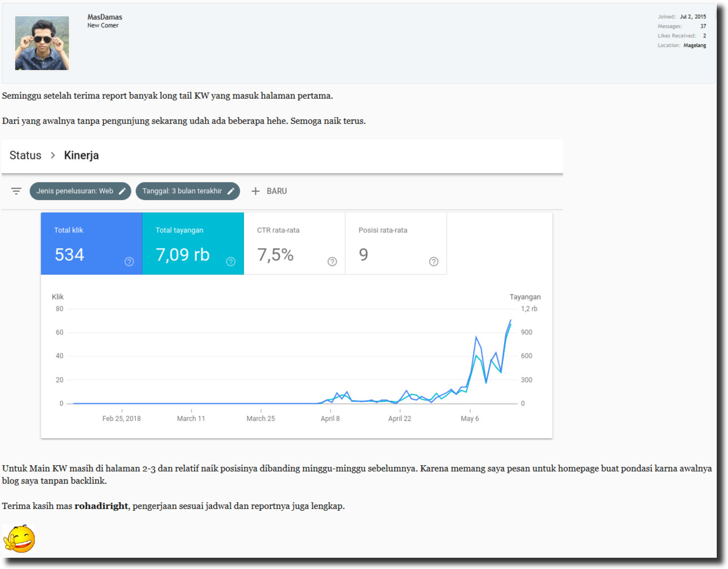The image size is (728, 569).
Task: Click the rohadiright username mention
Action: coord(101,506)
